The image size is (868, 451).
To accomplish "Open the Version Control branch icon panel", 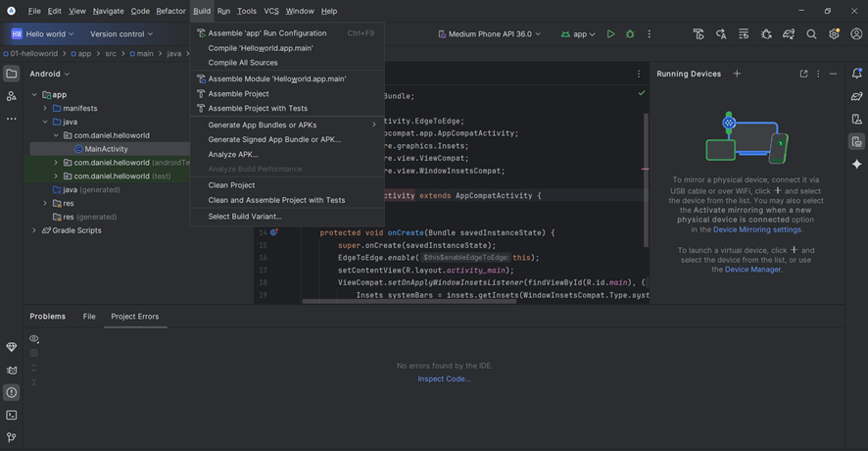I will [12, 437].
